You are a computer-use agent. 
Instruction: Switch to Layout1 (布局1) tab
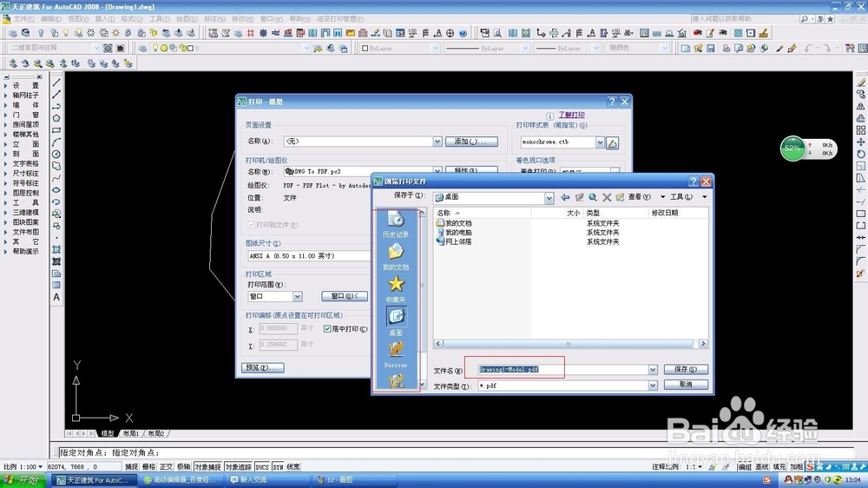[131, 433]
